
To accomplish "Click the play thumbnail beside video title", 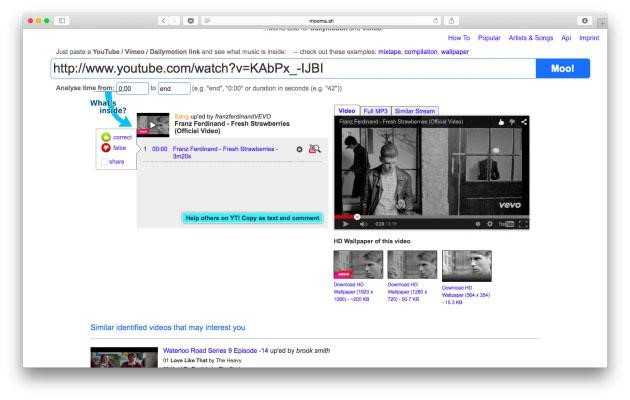I will click(153, 125).
